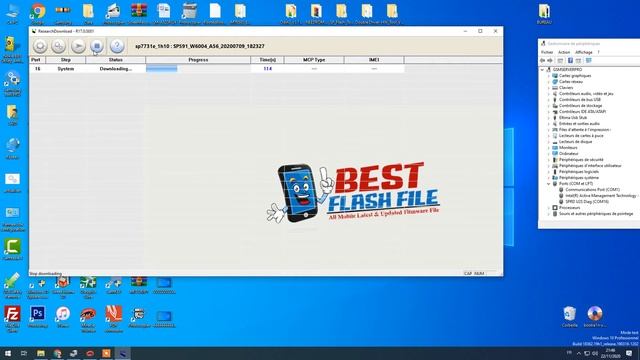Open the notification center icon in tray
Image resolution: width=640 pixels, height=360 pixels.
tap(629, 353)
